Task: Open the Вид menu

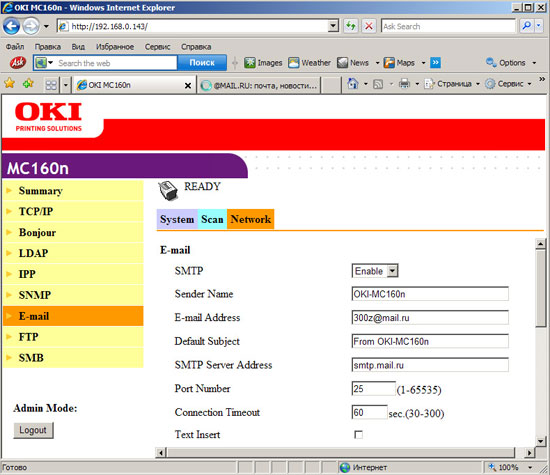Action: pos(78,47)
